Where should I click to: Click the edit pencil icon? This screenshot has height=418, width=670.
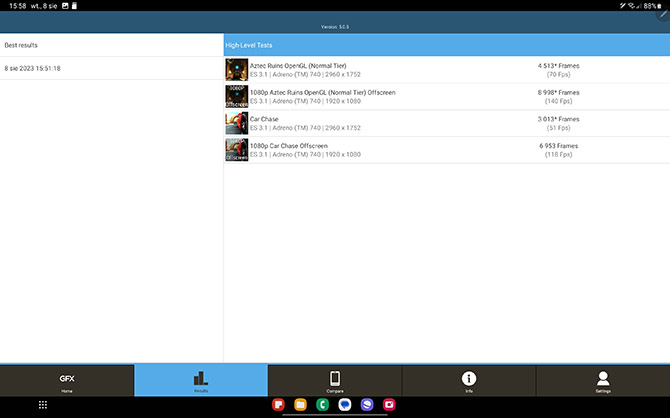click(664, 15)
